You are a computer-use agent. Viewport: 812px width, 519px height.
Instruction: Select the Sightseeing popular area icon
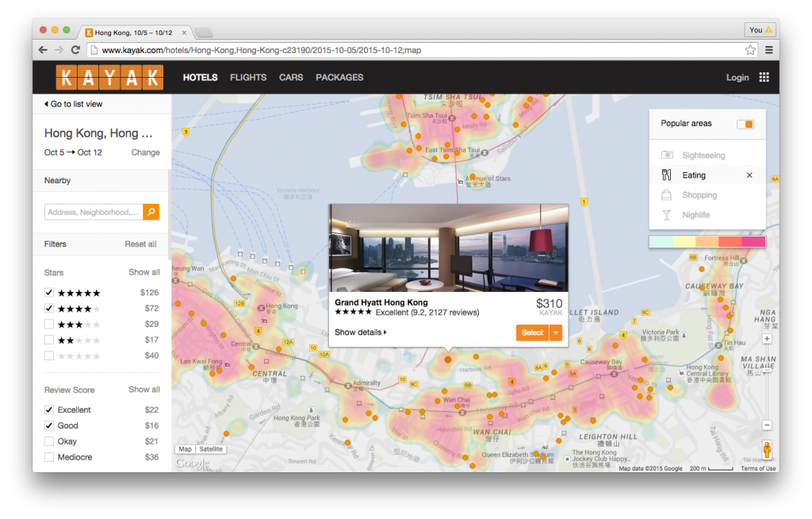click(667, 156)
